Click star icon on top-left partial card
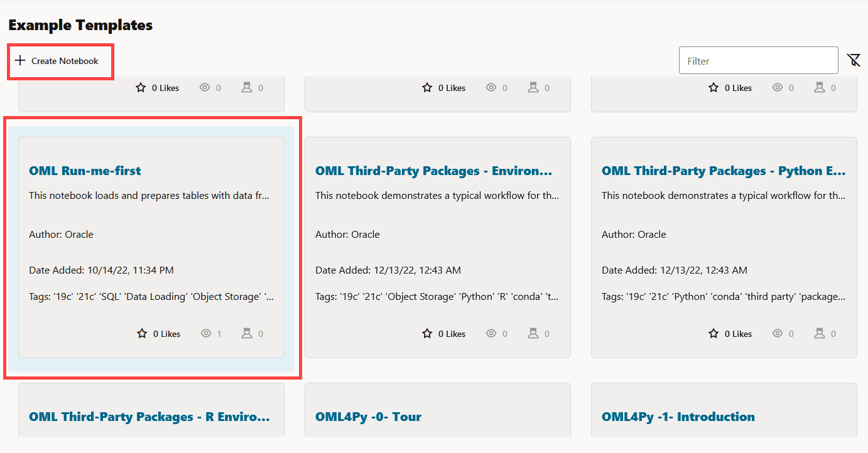Image resolution: width=868 pixels, height=453 pixels. tap(141, 88)
